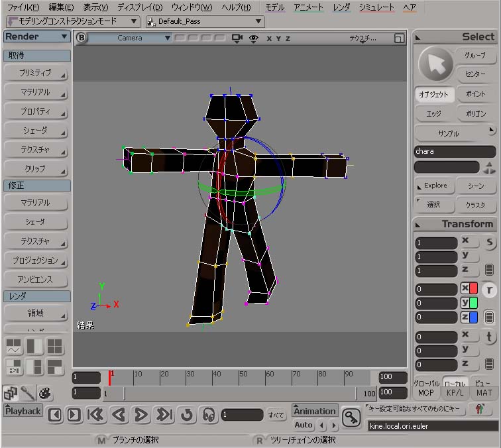
Task: Activate the Rotate (r) transform tool
Action: [489, 290]
